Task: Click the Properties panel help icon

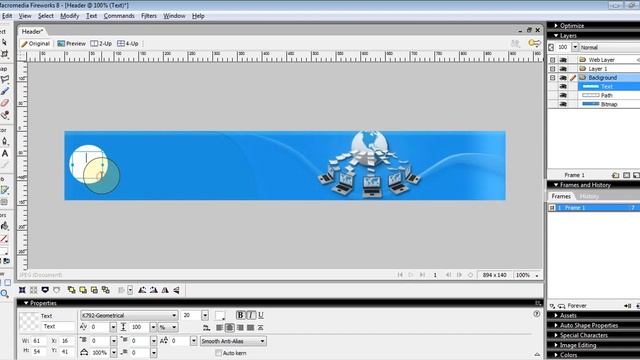Action: tap(537, 313)
